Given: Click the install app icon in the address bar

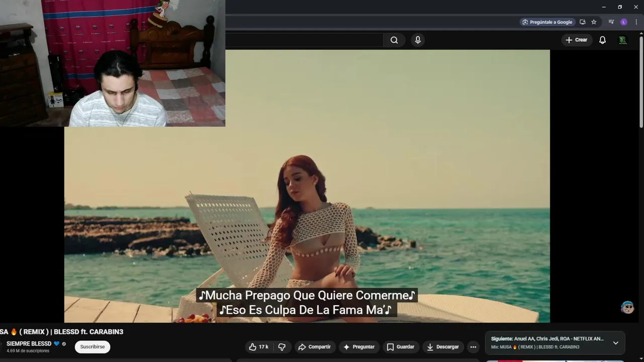Looking at the screenshot, I should coord(583,22).
